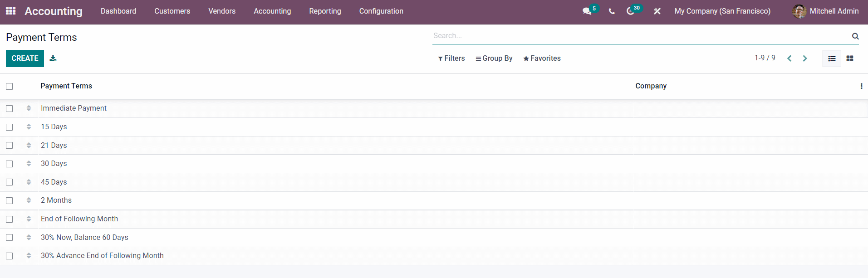Open Mitchell Admin user menu
The width and height of the screenshot is (868, 278).
[x=825, y=11]
